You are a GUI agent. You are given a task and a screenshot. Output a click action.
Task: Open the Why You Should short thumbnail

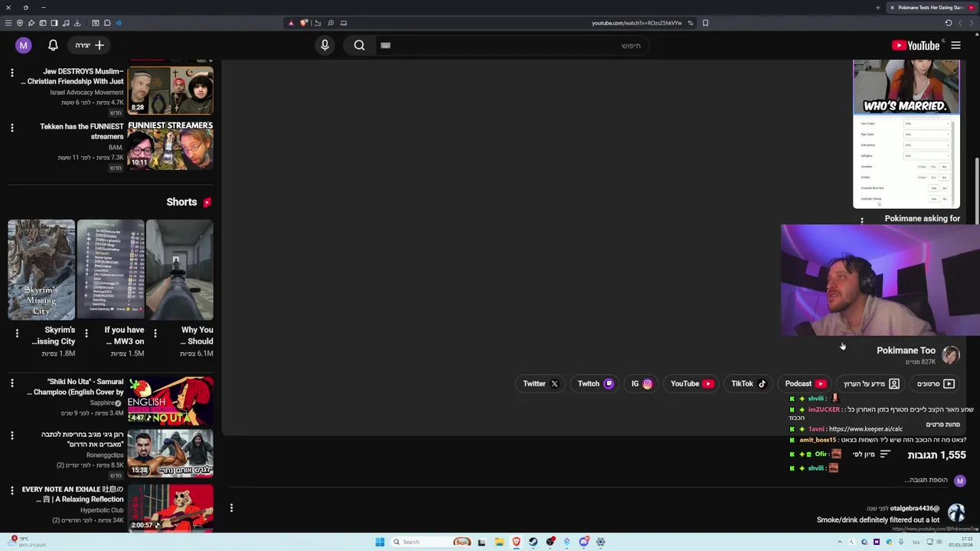179,269
